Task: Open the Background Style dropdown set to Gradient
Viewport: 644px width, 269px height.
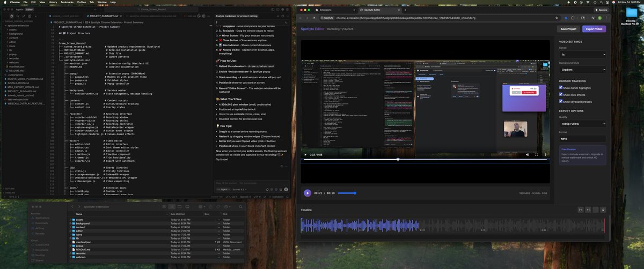Action: click(583, 70)
